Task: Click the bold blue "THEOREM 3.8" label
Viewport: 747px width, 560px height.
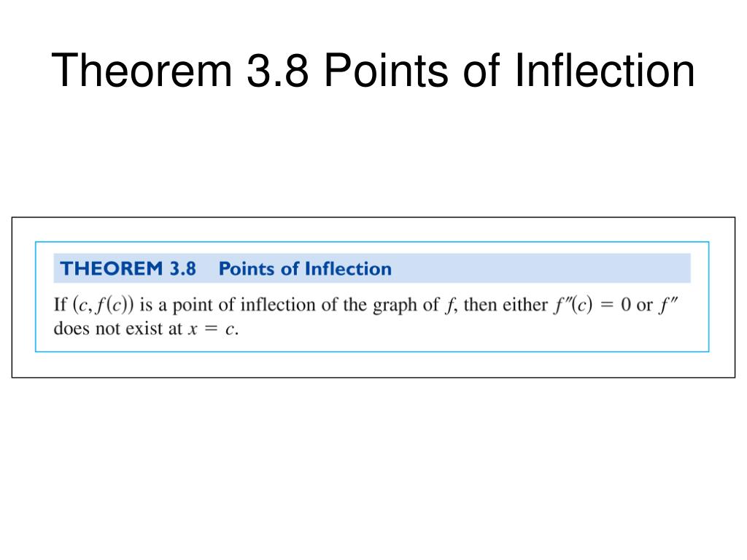Action: [128, 269]
